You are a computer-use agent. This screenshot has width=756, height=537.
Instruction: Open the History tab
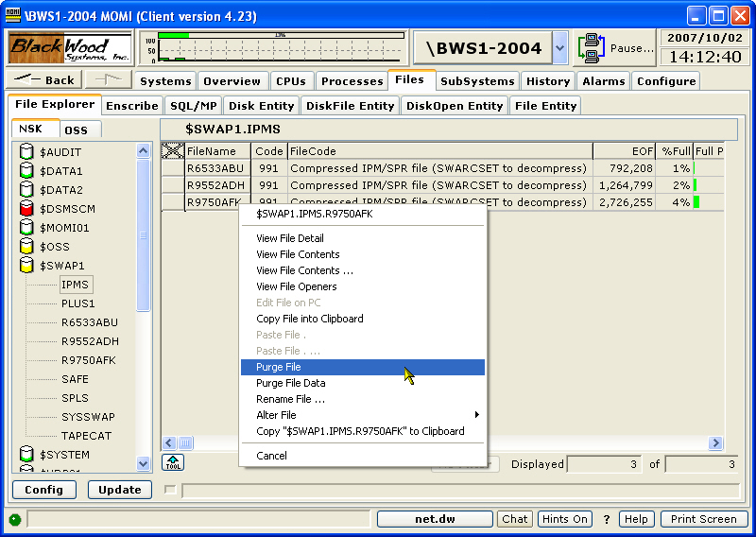(x=548, y=81)
